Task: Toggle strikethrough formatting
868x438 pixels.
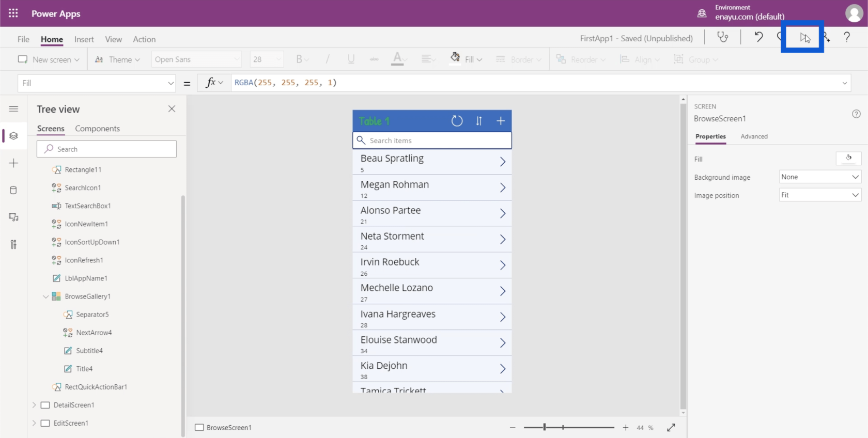Action: pyautogui.click(x=374, y=59)
